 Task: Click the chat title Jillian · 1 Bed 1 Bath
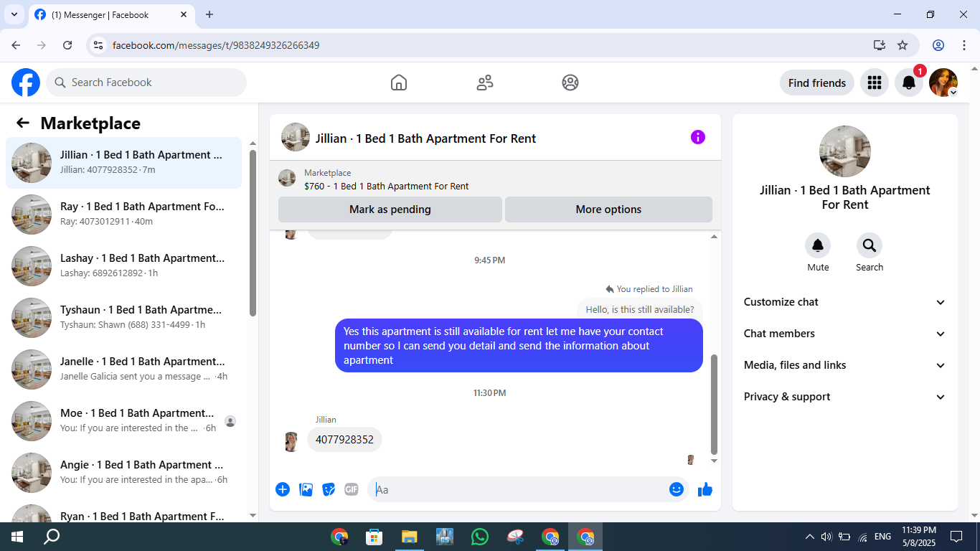tap(426, 138)
